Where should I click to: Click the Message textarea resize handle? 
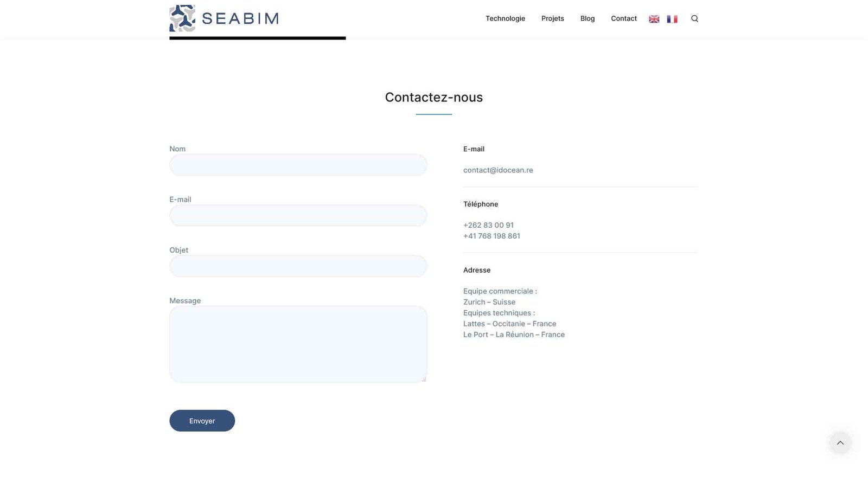tap(424, 379)
